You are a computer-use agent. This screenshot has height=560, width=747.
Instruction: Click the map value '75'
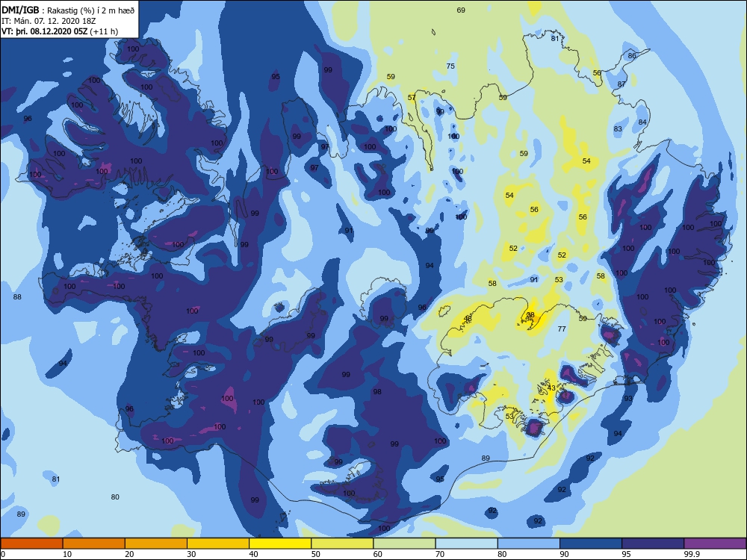click(450, 66)
